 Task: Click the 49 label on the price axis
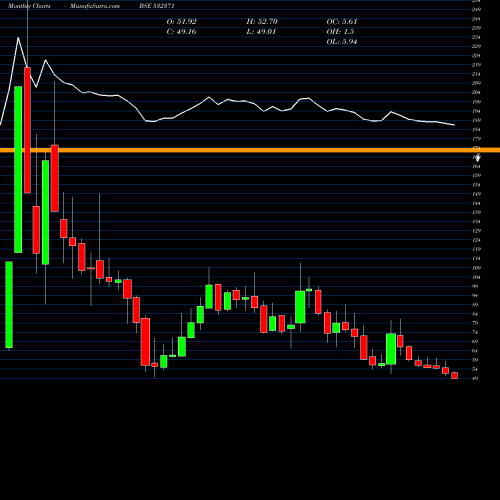pos(475,378)
